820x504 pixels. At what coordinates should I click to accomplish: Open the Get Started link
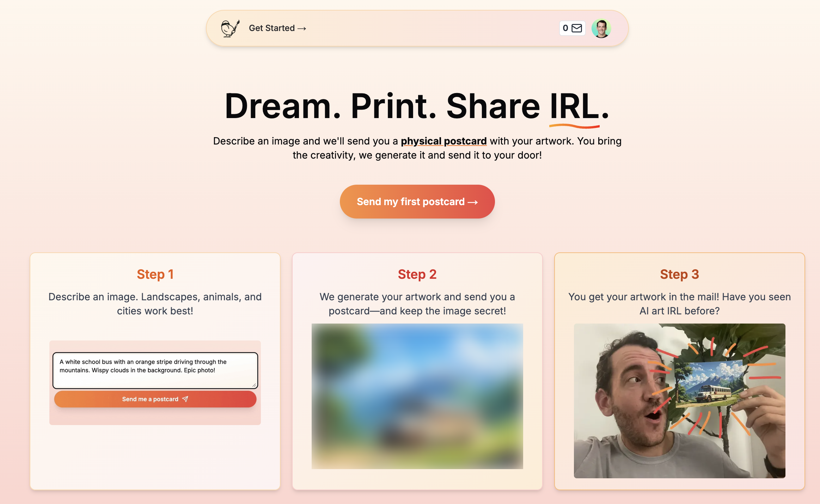(277, 28)
